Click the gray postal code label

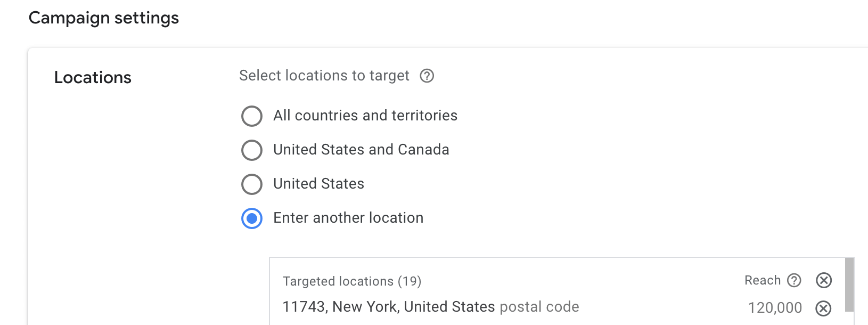point(539,307)
